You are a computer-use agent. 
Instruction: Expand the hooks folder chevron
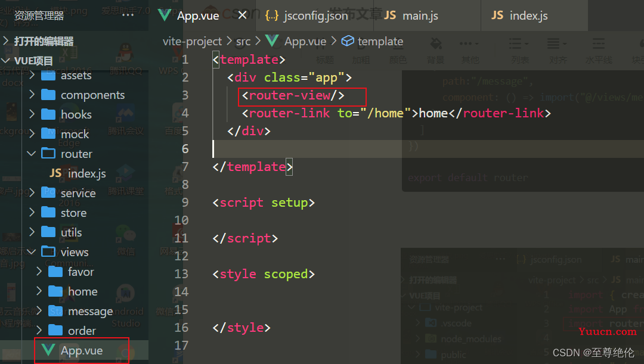tap(32, 114)
